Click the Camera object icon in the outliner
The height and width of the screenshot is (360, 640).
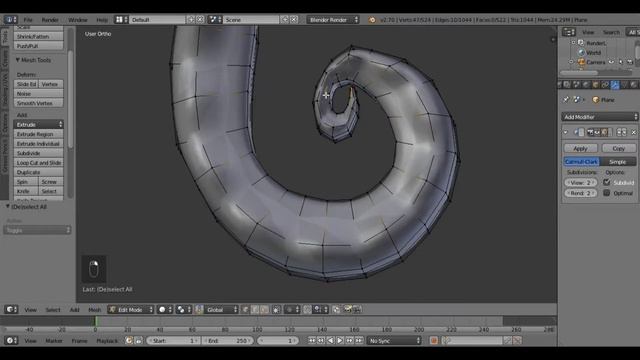coord(581,62)
